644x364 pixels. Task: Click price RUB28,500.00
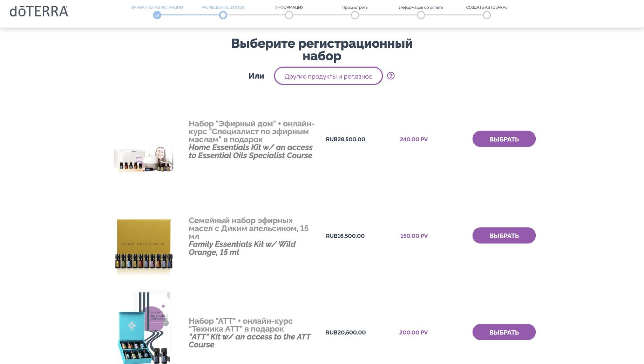[x=345, y=139]
